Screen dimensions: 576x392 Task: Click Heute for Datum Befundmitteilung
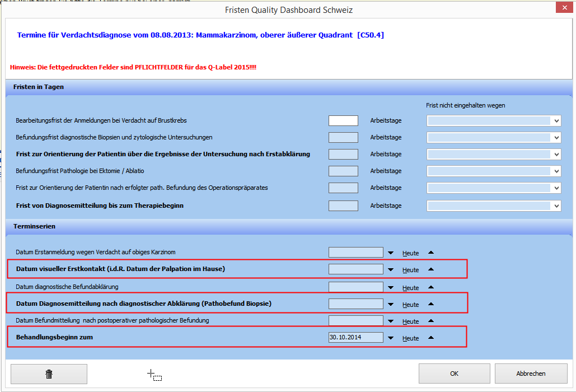(411, 321)
